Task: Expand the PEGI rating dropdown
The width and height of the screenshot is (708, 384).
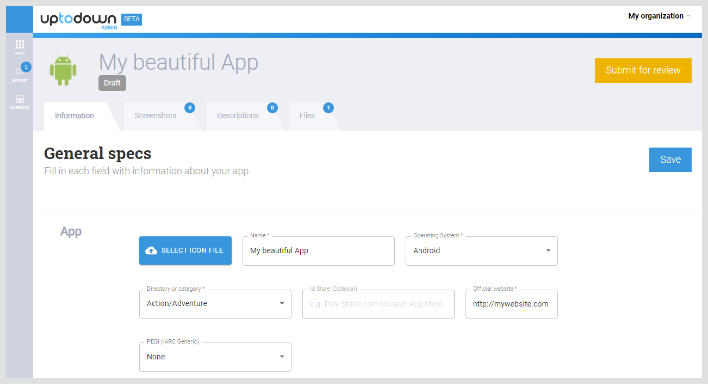Action: pyautogui.click(x=215, y=357)
